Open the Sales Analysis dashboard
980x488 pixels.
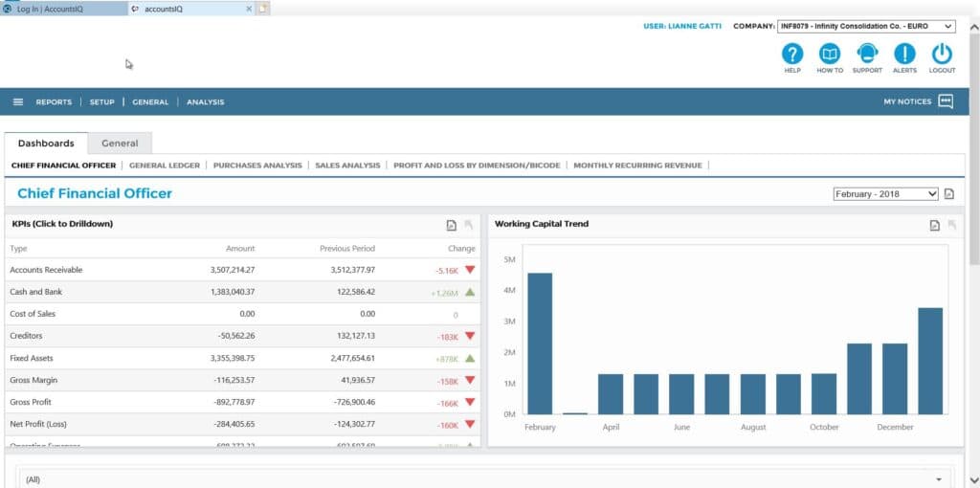click(x=347, y=166)
